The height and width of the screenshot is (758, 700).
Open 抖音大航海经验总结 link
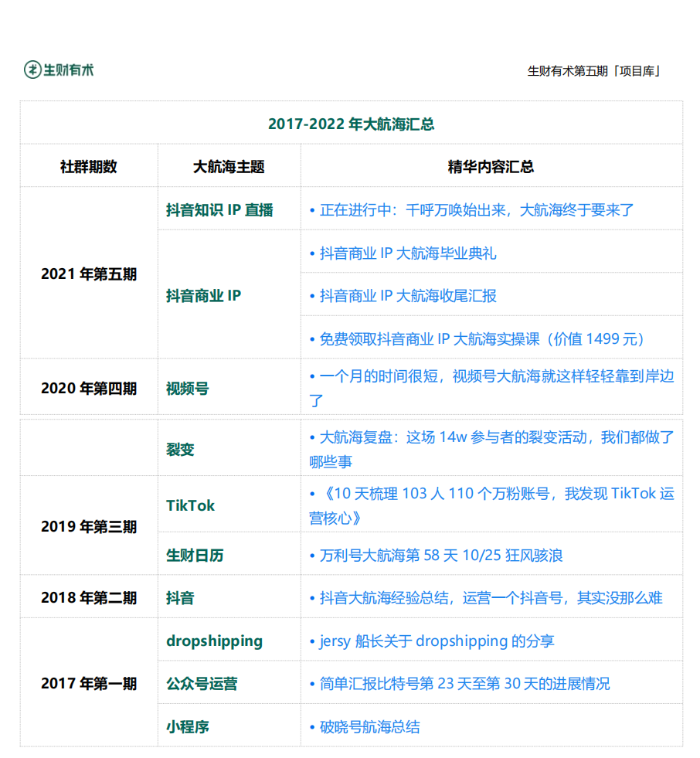click(x=486, y=598)
